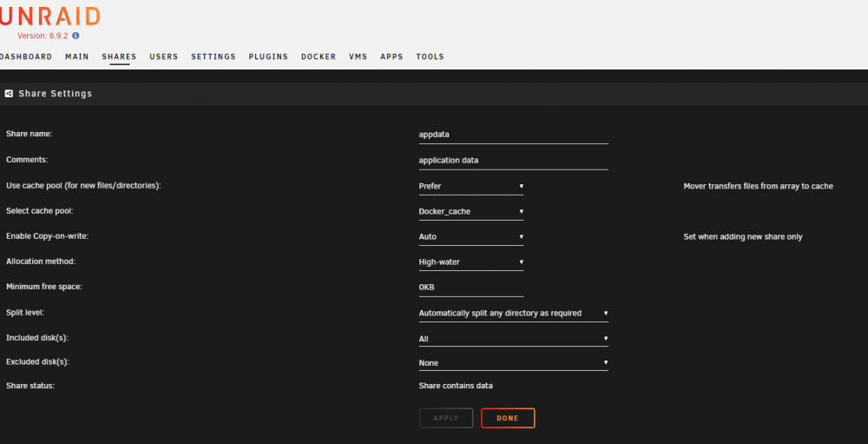Click the Comments input field
Image resolution: width=868 pixels, height=444 pixels.
(x=513, y=160)
